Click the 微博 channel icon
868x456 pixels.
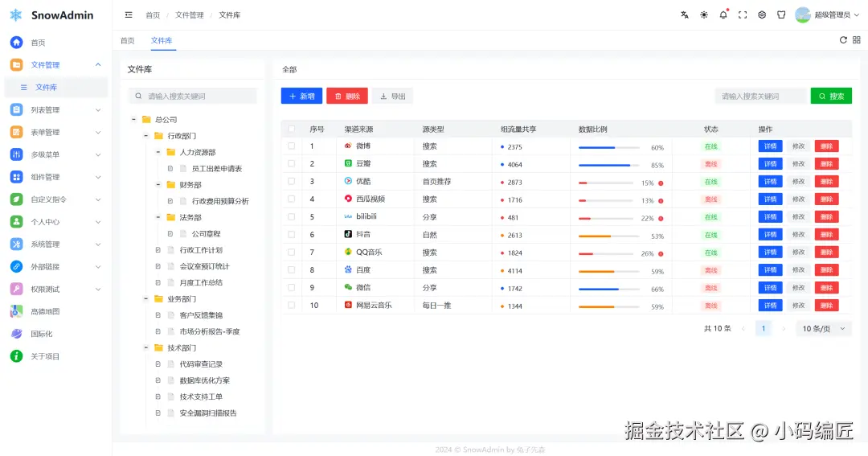click(348, 146)
